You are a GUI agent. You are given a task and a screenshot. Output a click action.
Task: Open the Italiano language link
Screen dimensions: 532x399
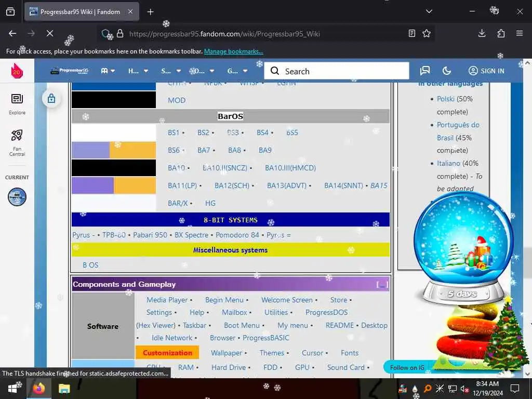point(448,163)
